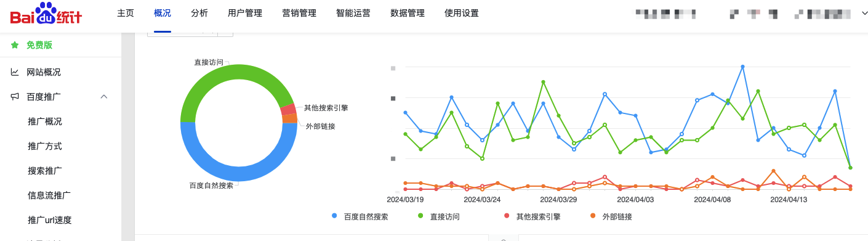Click the 百度推广 megaphone icon
Viewport: 868px width, 241px height.
pos(14,97)
